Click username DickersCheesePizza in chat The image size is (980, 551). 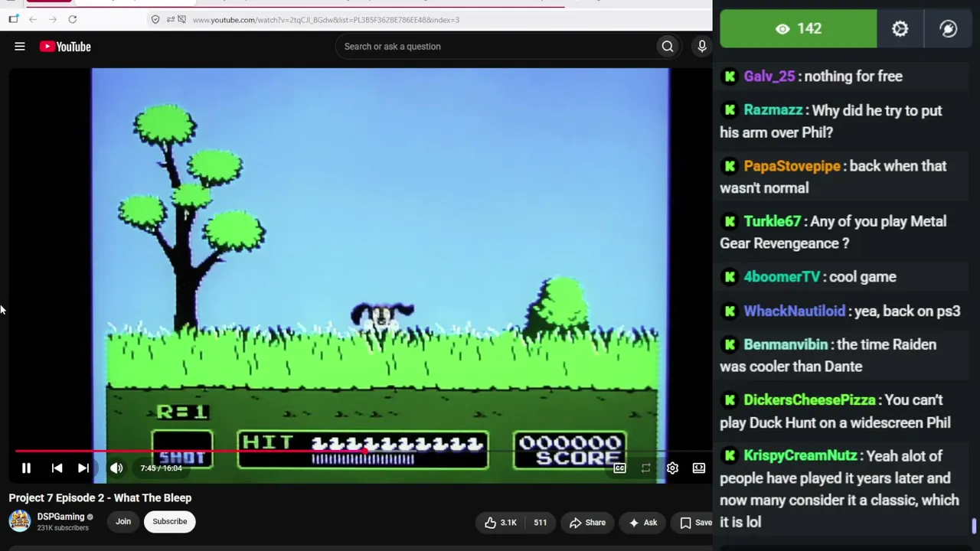click(x=809, y=400)
